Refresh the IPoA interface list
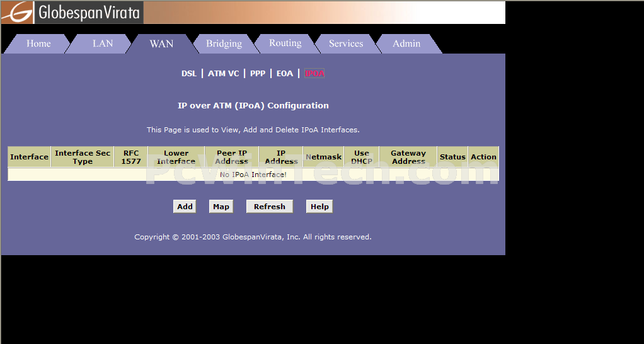 click(x=270, y=207)
